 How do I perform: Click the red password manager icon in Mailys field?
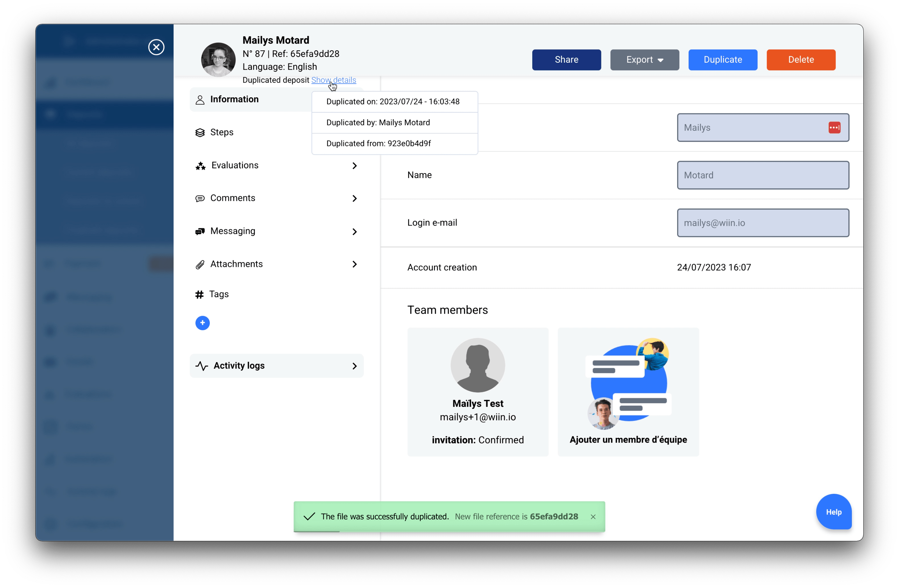tap(834, 128)
